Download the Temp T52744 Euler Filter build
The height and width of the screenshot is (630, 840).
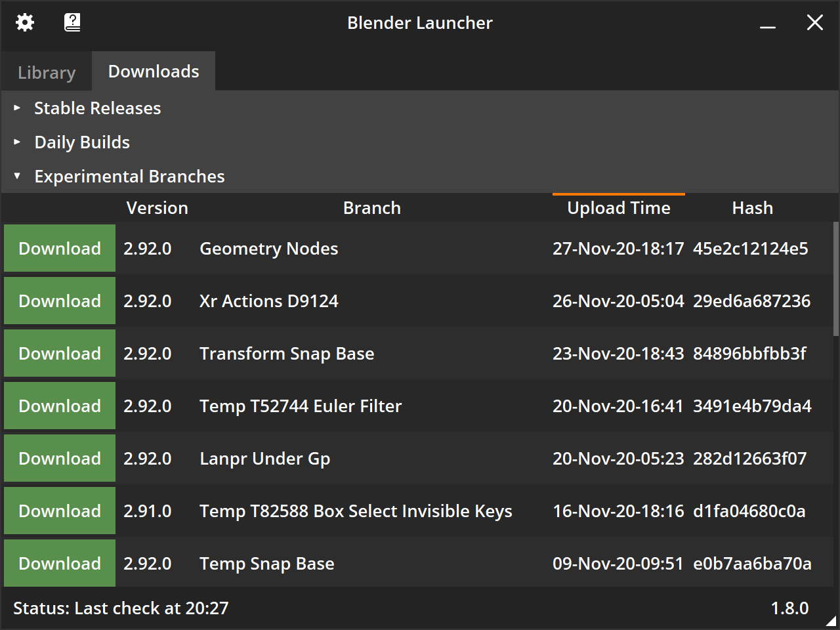[x=60, y=406]
